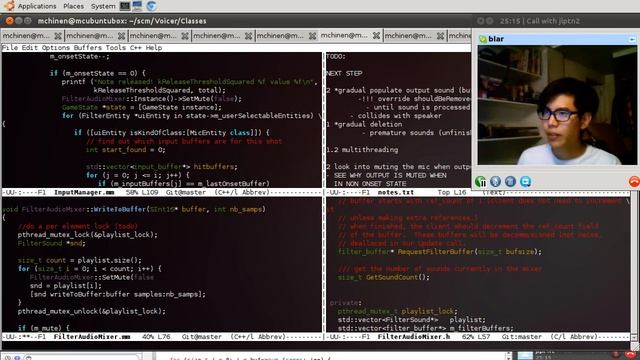Screen dimensions: 640x360
Task: Click the (C++/l Abbrev) mode of InputManager.mm
Action: 242,192
